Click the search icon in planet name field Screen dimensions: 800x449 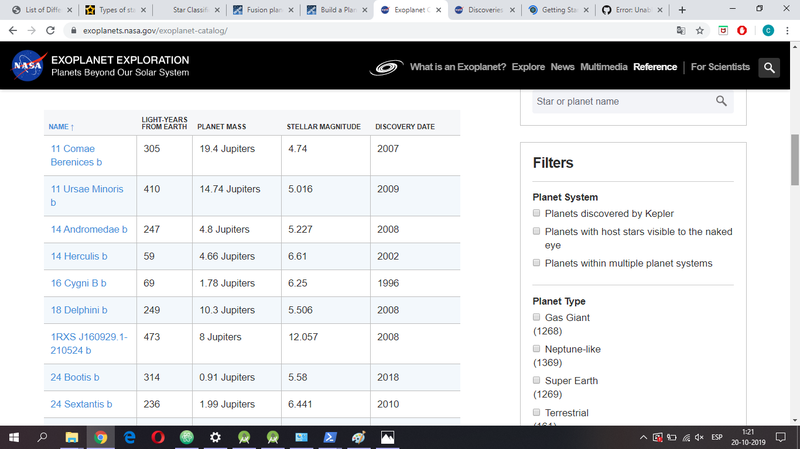point(721,101)
